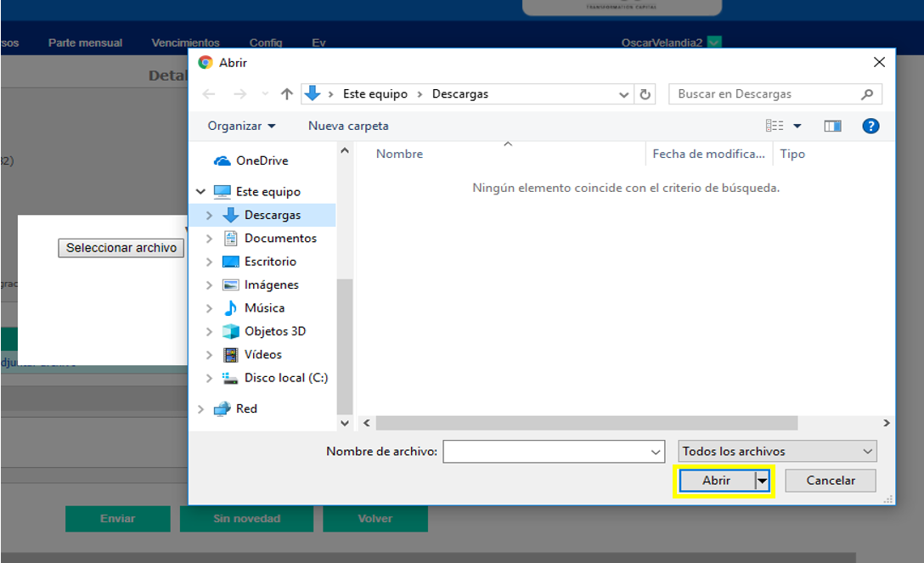
Task: Select the OneDrive cloud icon
Action: (x=223, y=160)
